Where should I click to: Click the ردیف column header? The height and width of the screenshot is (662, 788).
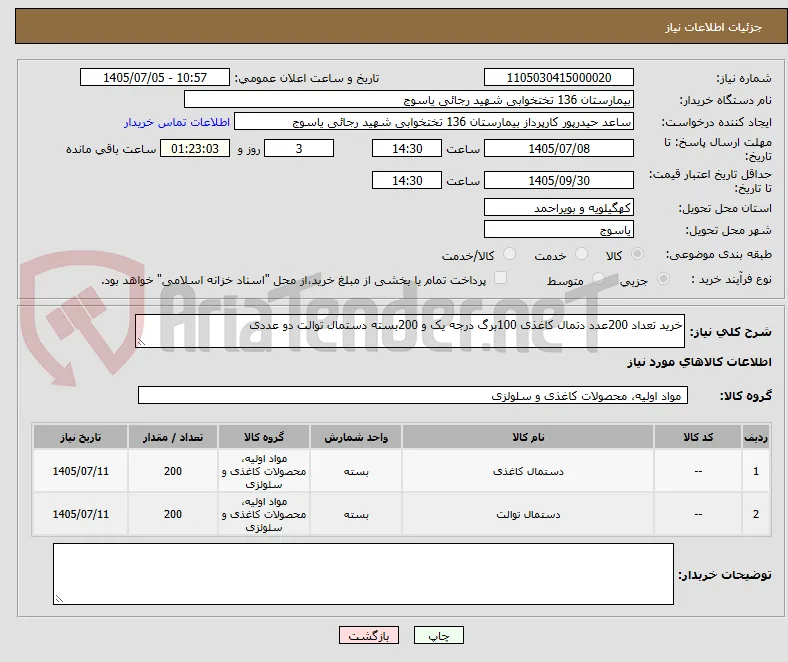755,437
